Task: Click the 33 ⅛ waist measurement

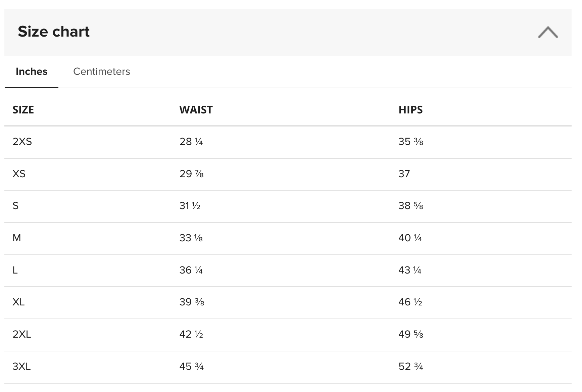Action: click(191, 238)
